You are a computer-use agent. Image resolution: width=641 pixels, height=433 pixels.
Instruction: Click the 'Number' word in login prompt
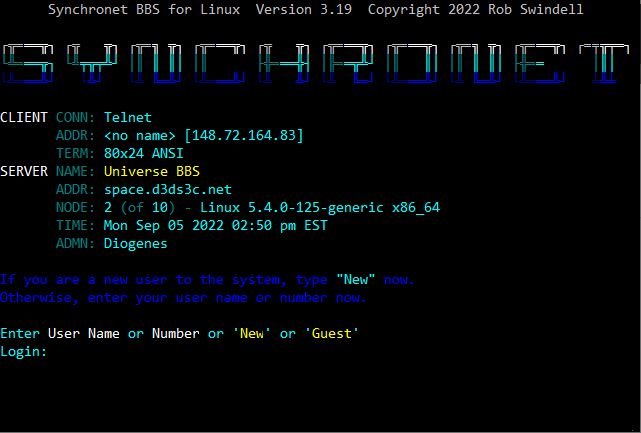tap(175, 334)
